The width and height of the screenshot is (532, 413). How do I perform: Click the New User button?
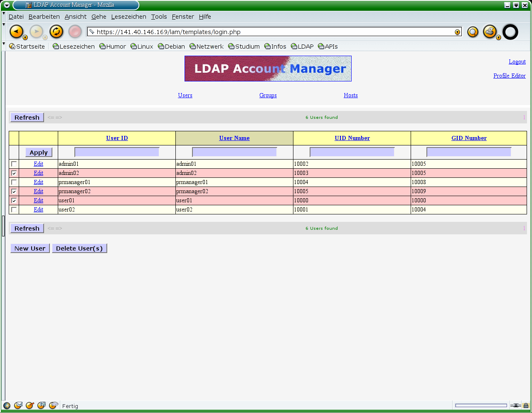30,248
